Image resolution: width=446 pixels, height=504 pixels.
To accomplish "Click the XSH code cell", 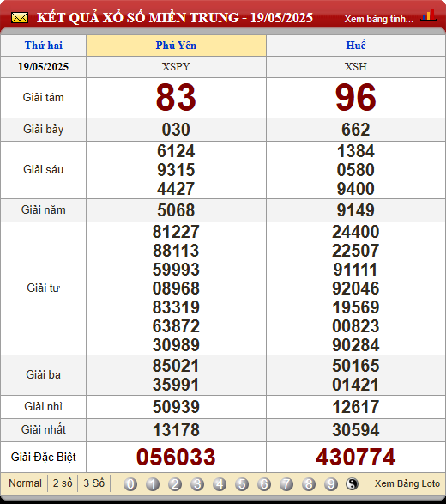I will 356,66.
